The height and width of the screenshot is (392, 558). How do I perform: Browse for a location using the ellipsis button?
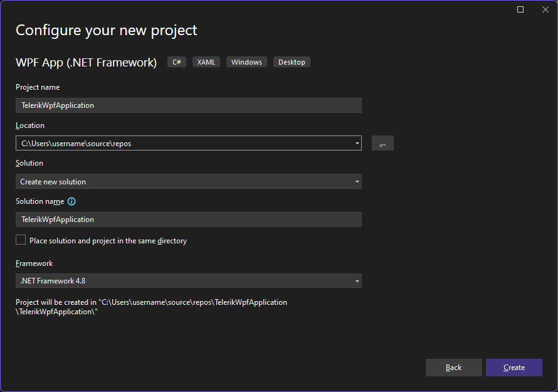(x=382, y=143)
